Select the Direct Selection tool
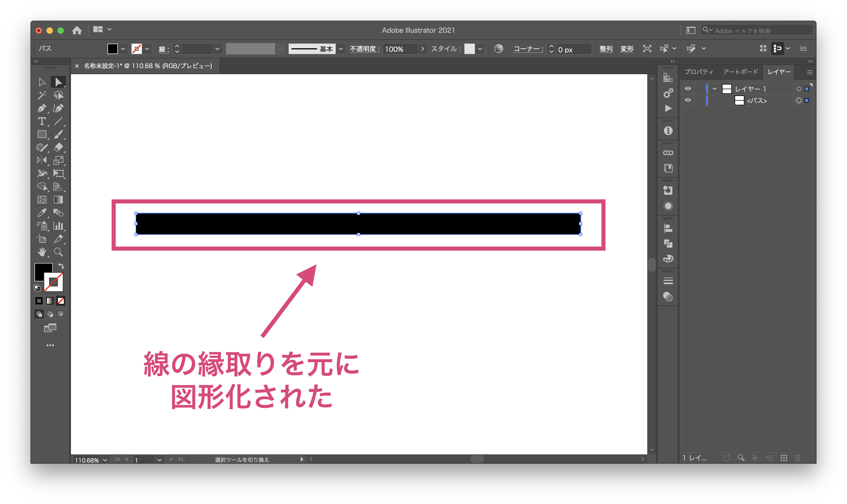 coord(58,82)
